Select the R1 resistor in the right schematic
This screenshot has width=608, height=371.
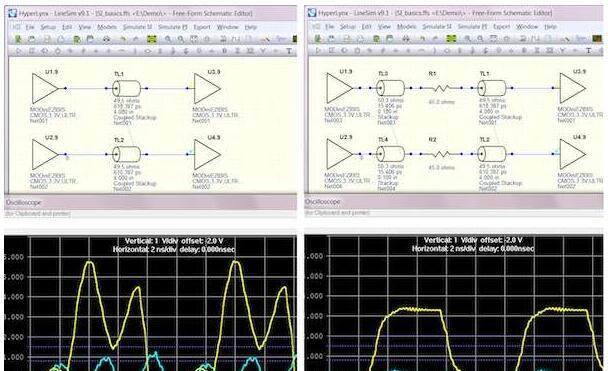click(441, 88)
